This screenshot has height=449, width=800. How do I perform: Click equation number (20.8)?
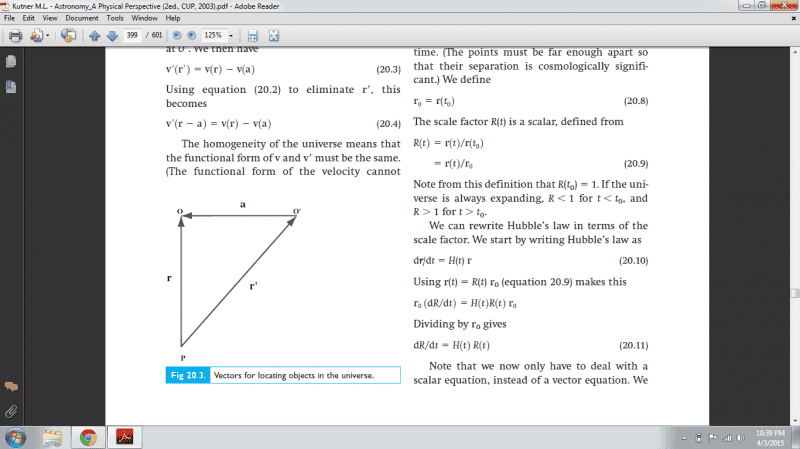tap(636, 101)
